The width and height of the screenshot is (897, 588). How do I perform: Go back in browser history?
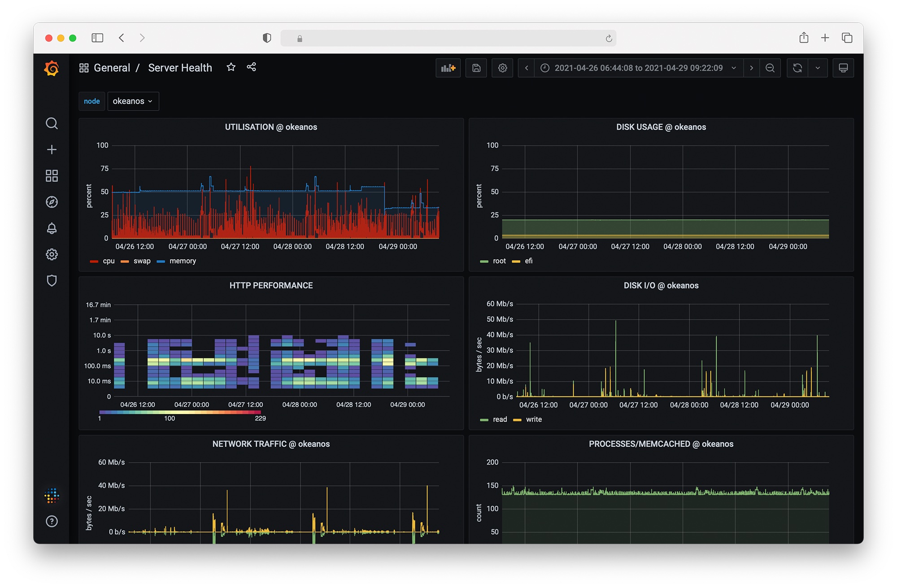tap(122, 38)
